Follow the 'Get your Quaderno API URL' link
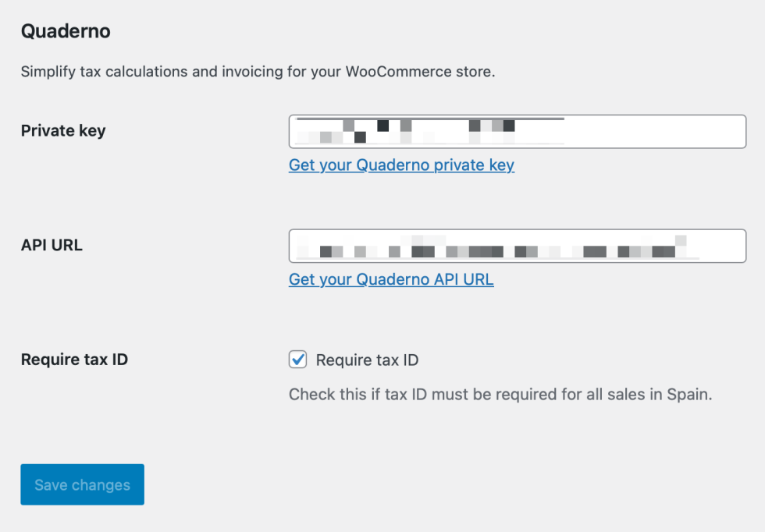 [x=391, y=279]
